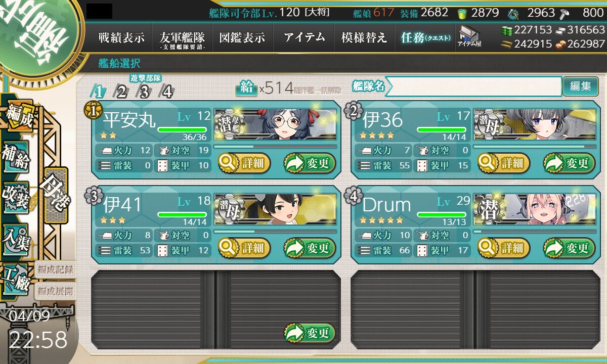The width and height of the screenshot is (607, 364).
Task: Click the 給 bulk resupply icon
Action: coord(246,88)
